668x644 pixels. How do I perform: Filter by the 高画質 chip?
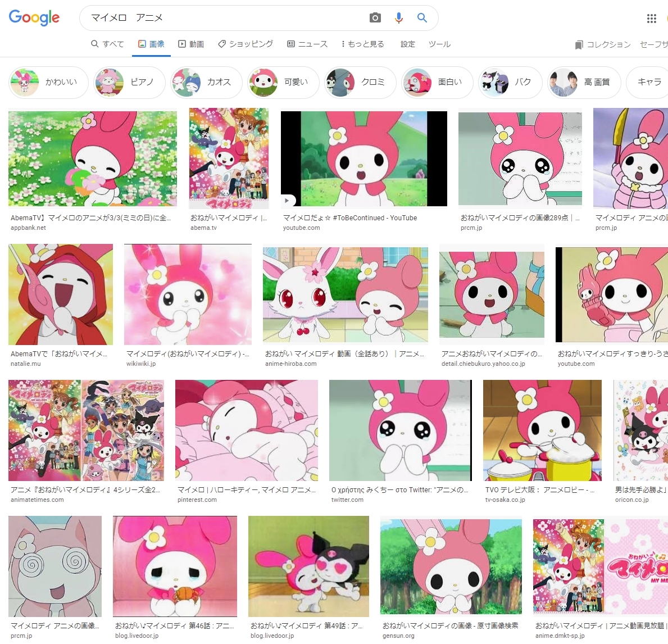pyautogui.click(x=584, y=82)
